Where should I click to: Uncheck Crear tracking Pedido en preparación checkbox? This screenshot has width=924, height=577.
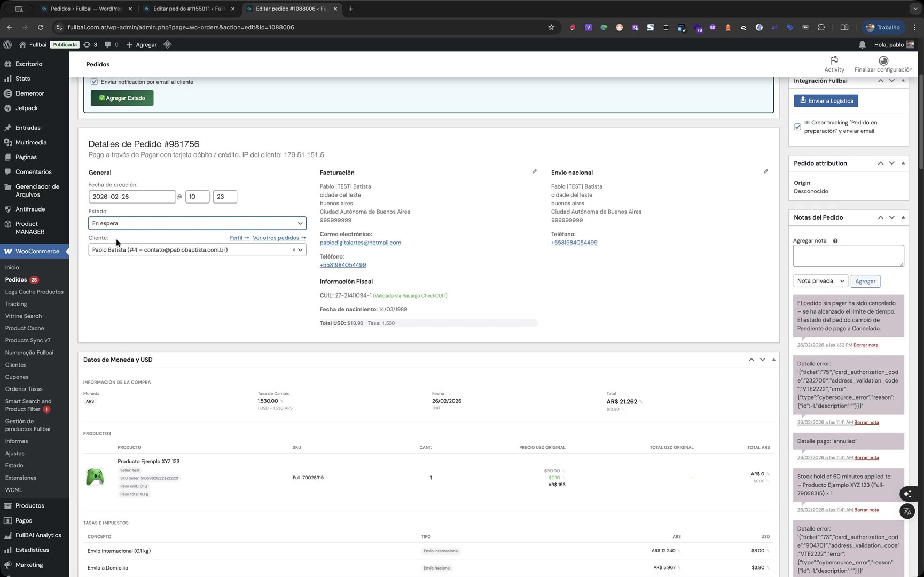(x=797, y=127)
